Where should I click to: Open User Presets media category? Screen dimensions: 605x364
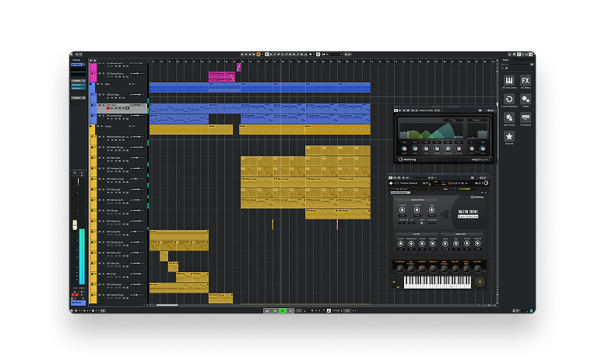(509, 117)
